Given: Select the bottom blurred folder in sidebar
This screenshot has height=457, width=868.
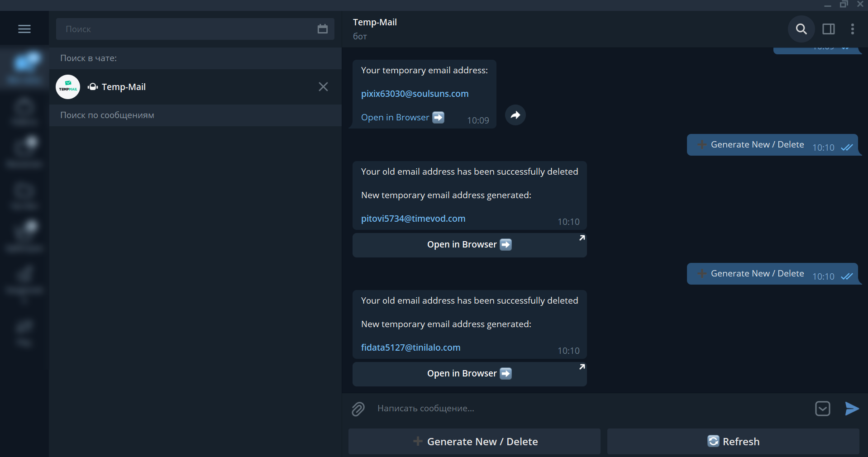Looking at the screenshot, I should coord(24,333).
